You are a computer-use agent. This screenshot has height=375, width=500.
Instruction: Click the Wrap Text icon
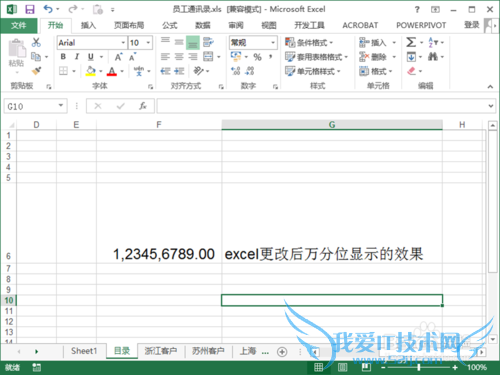[208, 42]
